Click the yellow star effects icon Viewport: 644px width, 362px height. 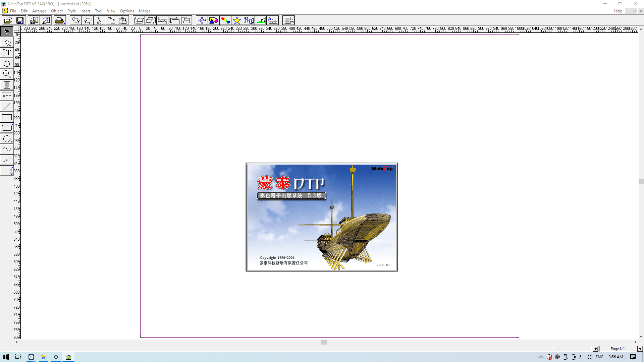[237, 20]
